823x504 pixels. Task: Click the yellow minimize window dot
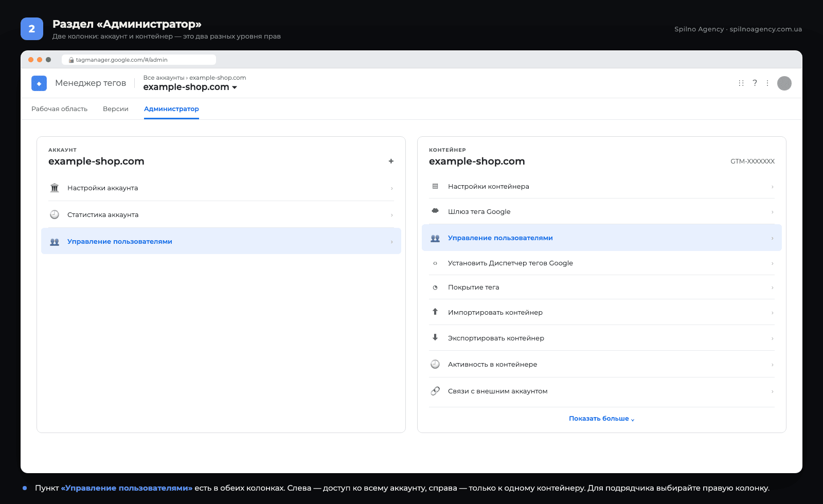coord(40,60)
